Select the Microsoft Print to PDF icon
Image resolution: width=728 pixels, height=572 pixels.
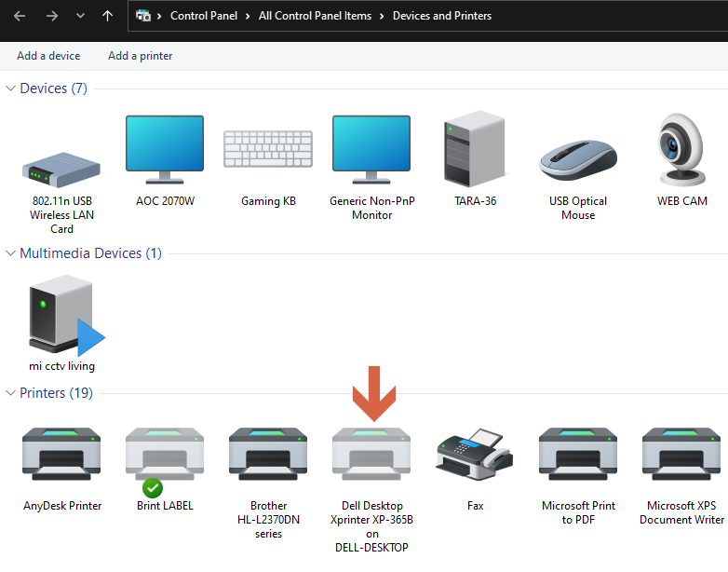pos(578,454)
